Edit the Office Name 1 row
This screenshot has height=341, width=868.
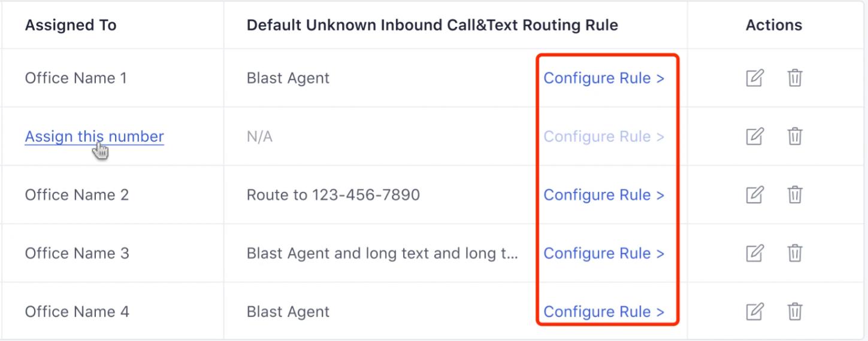(x=755, y=78)
